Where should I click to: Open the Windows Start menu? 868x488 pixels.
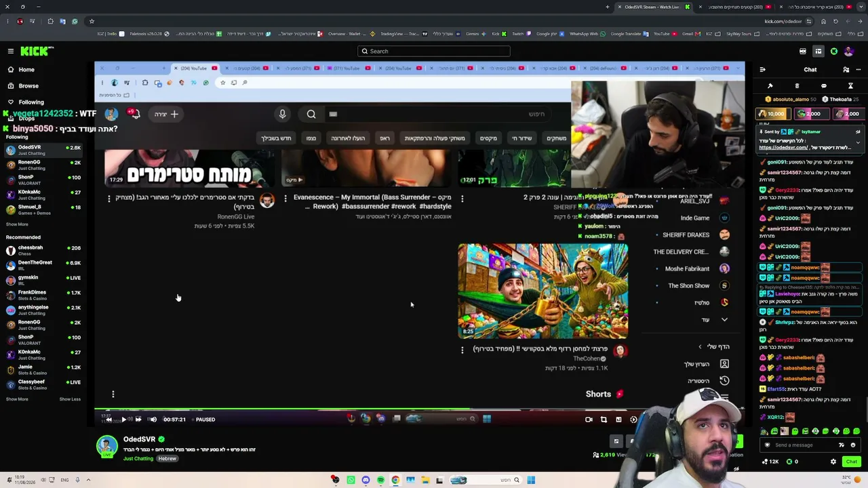click(531, 481)
